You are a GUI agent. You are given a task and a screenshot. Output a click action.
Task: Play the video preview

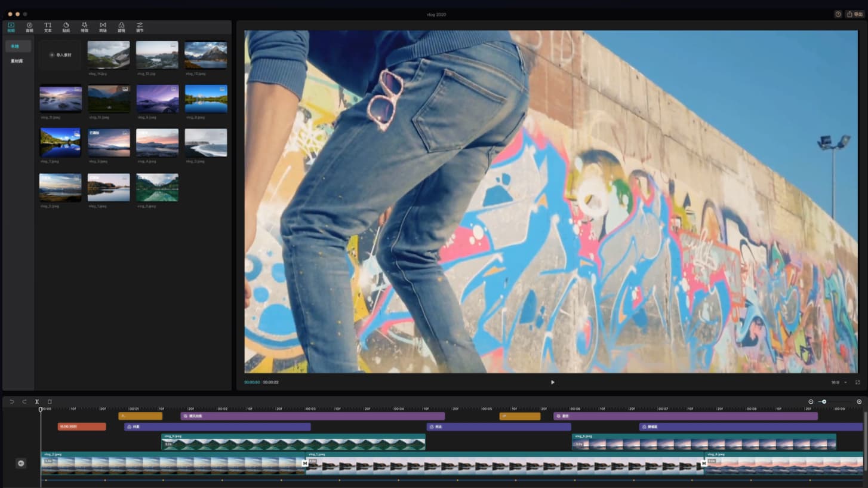tap(552, 382)
